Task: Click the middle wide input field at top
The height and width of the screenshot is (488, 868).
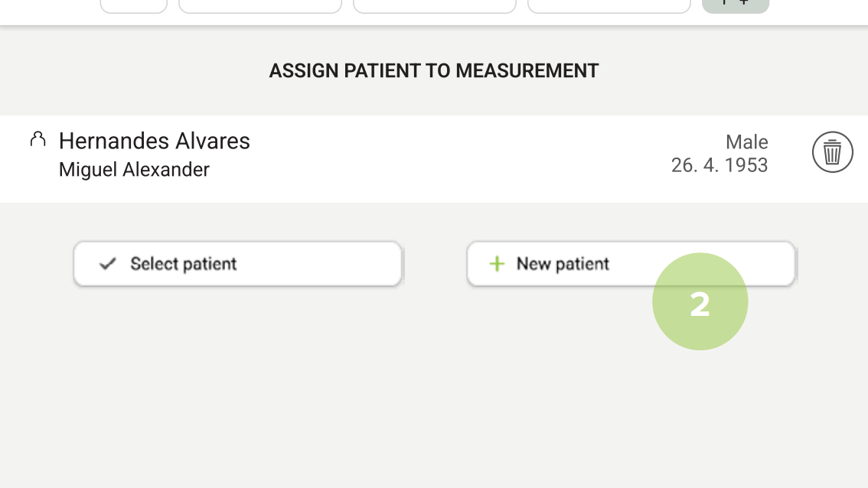Action: coord(434,4)
